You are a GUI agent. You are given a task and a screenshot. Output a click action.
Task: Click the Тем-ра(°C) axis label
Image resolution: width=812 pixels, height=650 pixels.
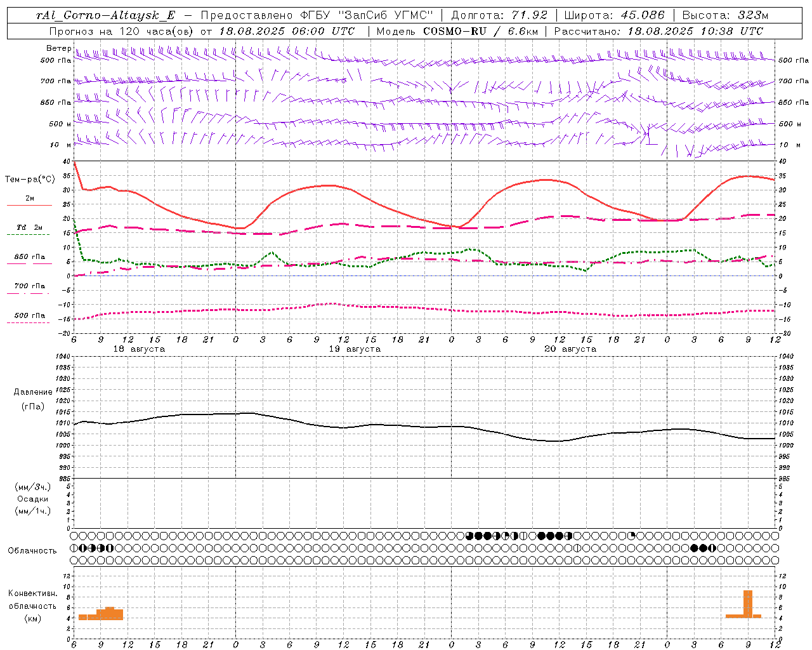pos(30,180)
